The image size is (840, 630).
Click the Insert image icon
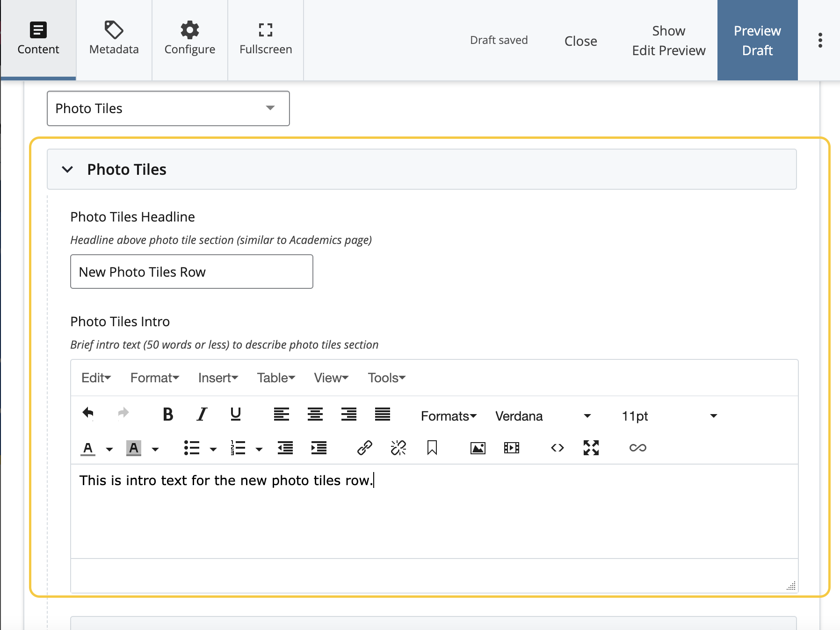pyautogui.click(x=478, y=448)
